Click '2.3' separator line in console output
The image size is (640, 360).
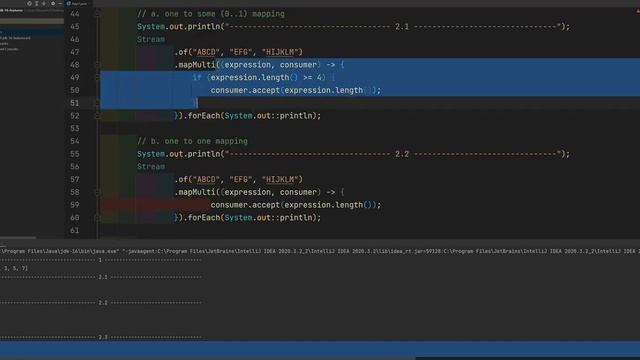[101, 337]
